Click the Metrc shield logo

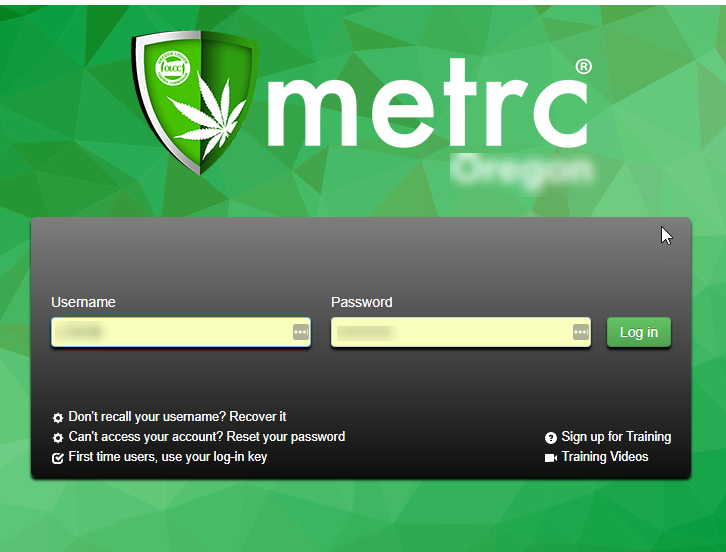(x=194, y=102)
